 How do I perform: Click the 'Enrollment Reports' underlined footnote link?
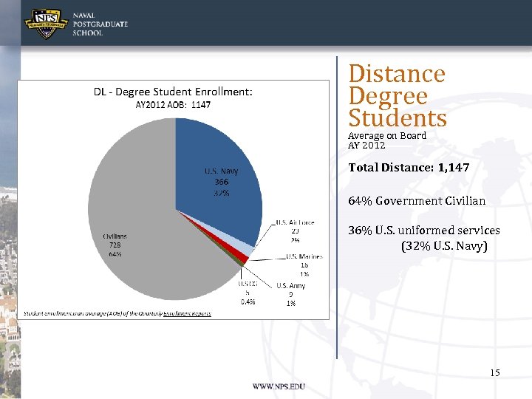pyautogui.click(x=187, y=313)
